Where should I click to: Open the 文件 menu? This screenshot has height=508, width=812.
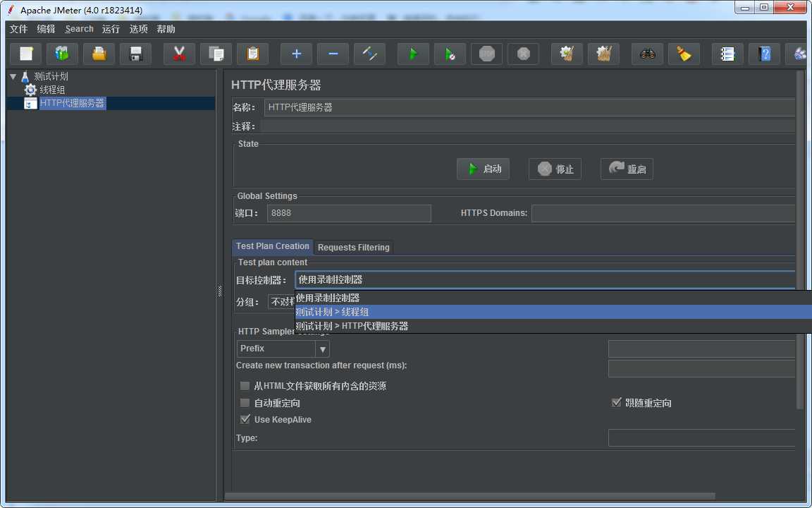point(18,29)
